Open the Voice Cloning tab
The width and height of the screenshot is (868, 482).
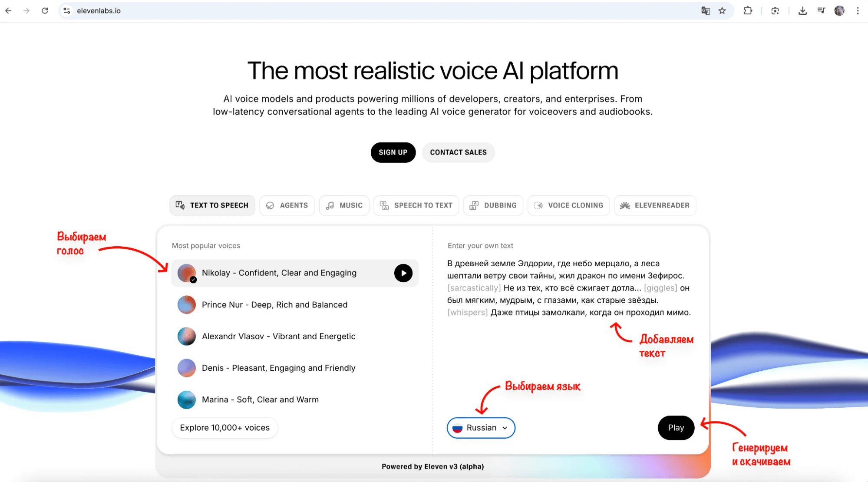(568, 205)
